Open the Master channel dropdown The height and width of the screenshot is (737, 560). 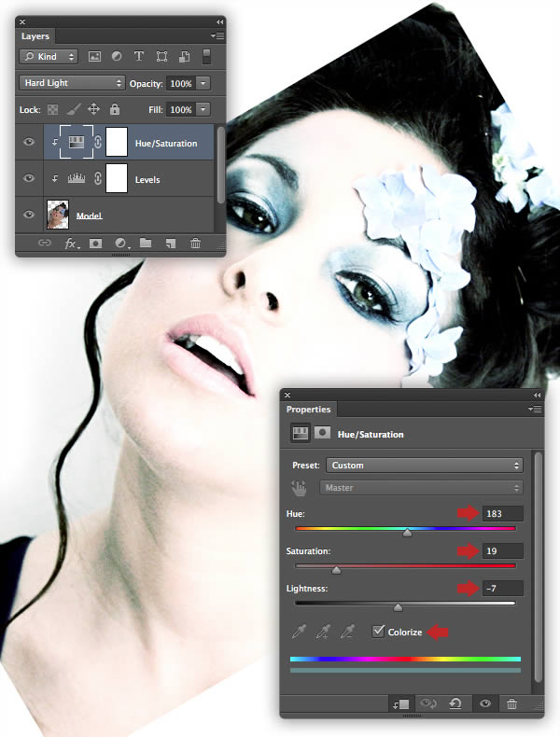coord(421,488)
